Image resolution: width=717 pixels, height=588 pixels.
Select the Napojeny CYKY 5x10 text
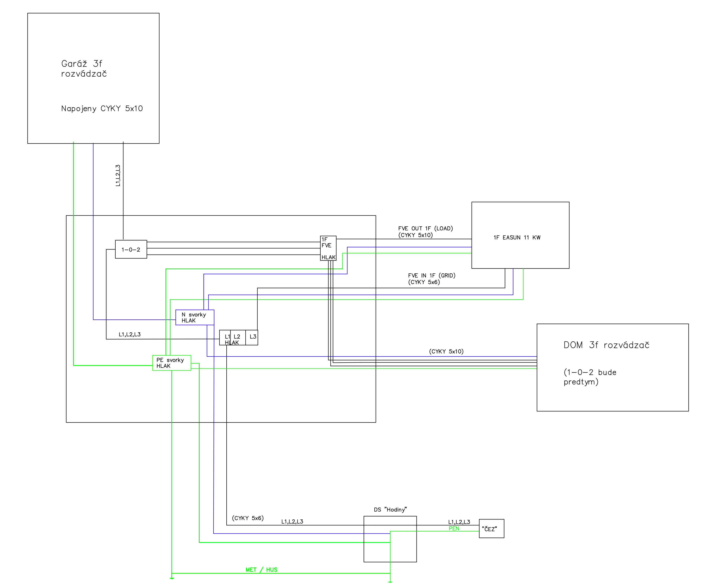pos(102,109)
